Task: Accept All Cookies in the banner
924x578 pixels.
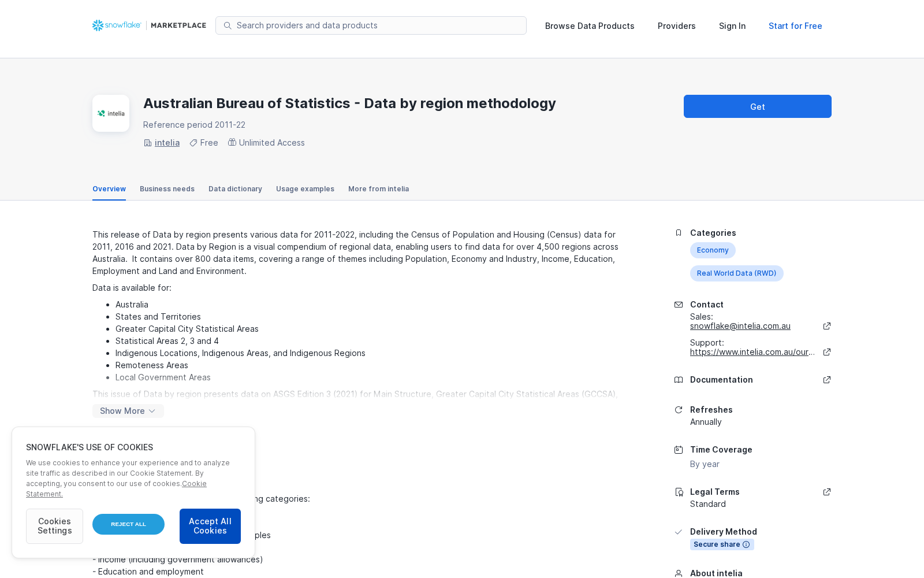Action: (210, 526)
